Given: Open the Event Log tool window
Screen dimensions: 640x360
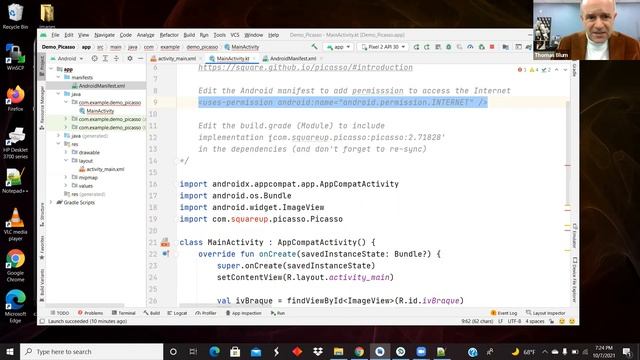Looking at the screenshot, I should (504, 313).
